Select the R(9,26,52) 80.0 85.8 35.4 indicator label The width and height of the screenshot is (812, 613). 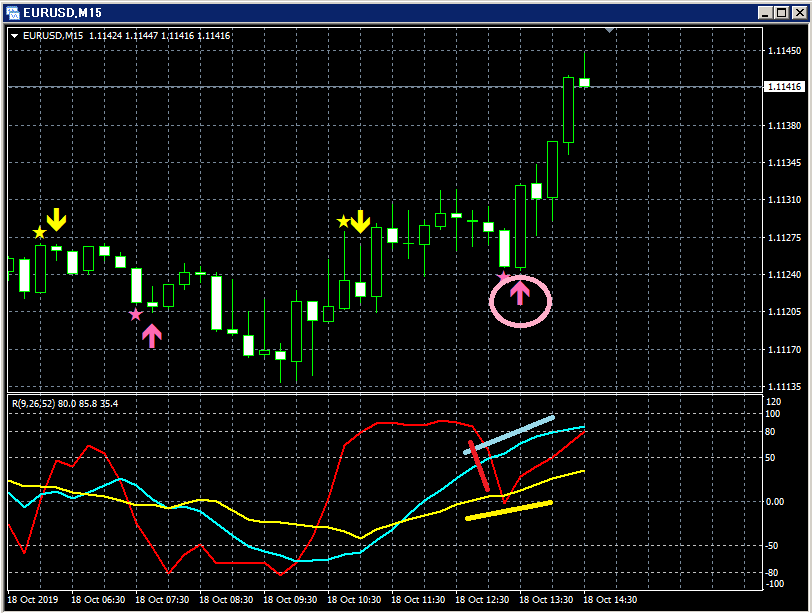(x=65, y=403)
